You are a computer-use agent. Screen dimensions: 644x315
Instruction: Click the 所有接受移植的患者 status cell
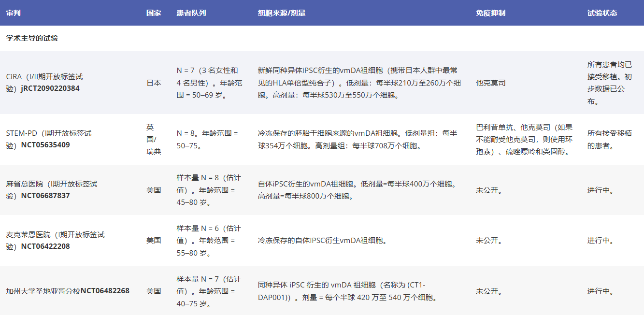click(x=609, y=139)
